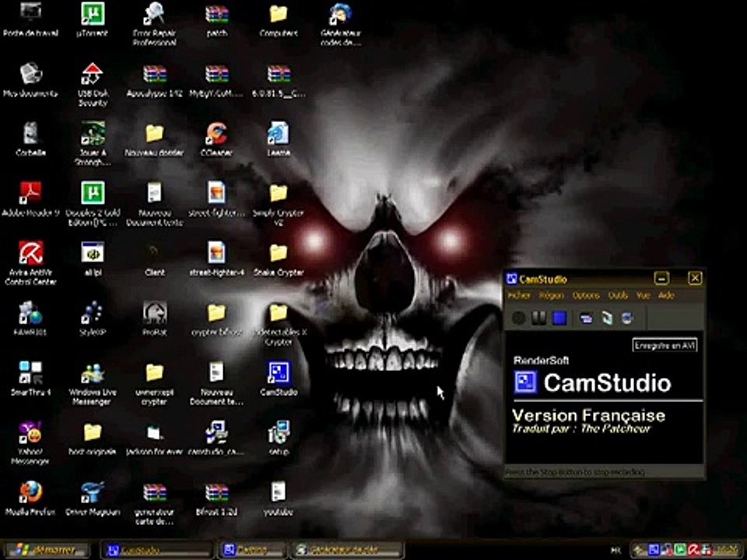Select 'street-fighter-4' file icon

[x=217, y=260]
